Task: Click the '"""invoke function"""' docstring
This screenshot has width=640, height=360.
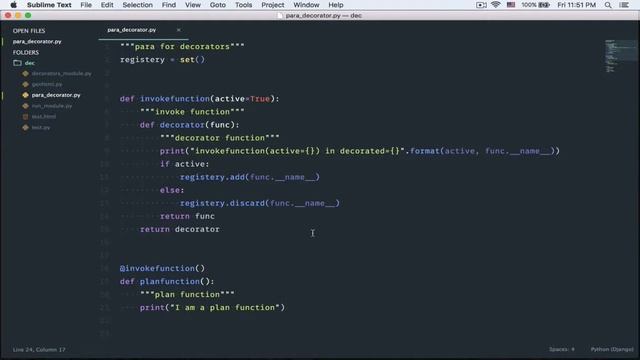Action: point(192,112)
